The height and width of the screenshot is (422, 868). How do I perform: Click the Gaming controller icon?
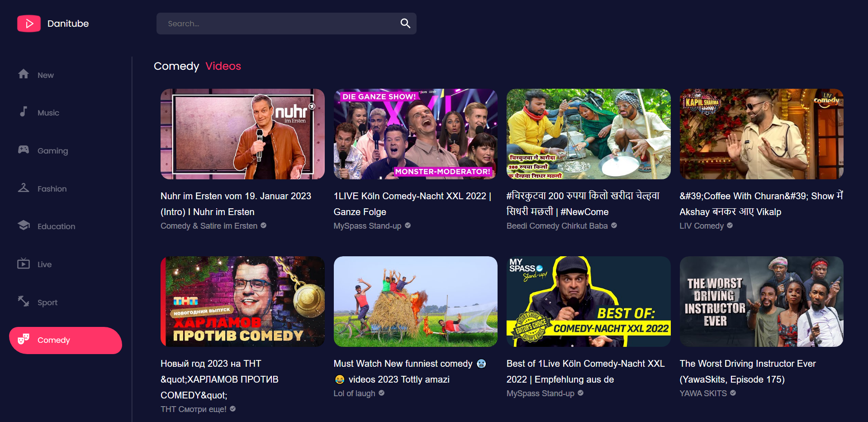[24, 149]
